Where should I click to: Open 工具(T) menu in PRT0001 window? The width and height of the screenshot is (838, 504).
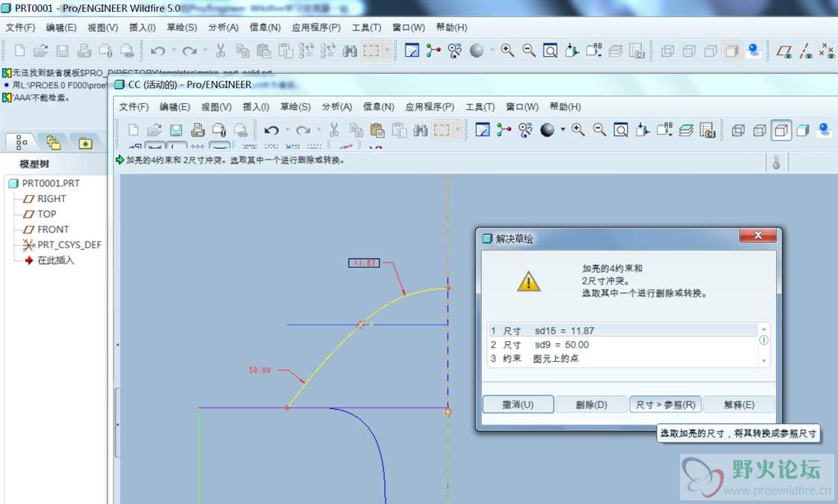(366, 27)
